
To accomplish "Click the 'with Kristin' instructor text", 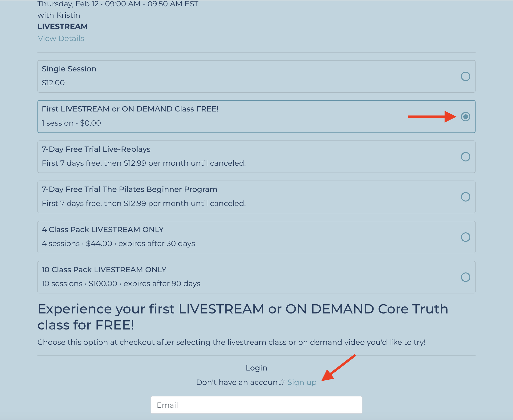I will click(x=59, y=15).
